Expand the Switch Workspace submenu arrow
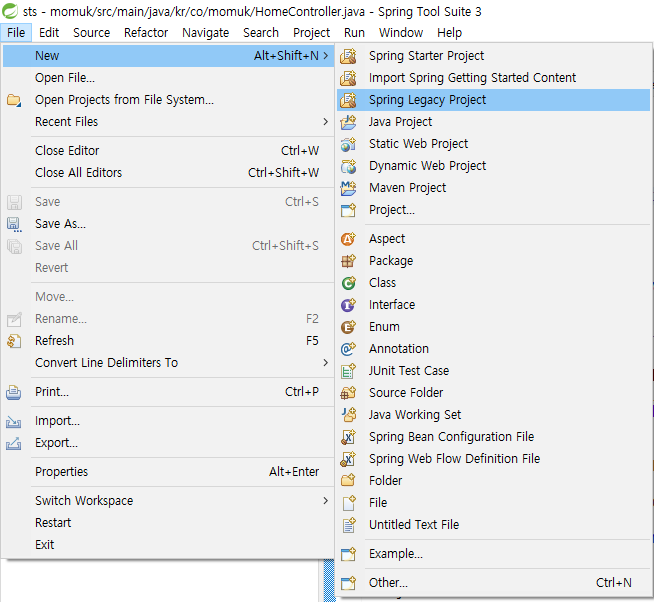This screenshot has height=602, width=654. point(326,501)
